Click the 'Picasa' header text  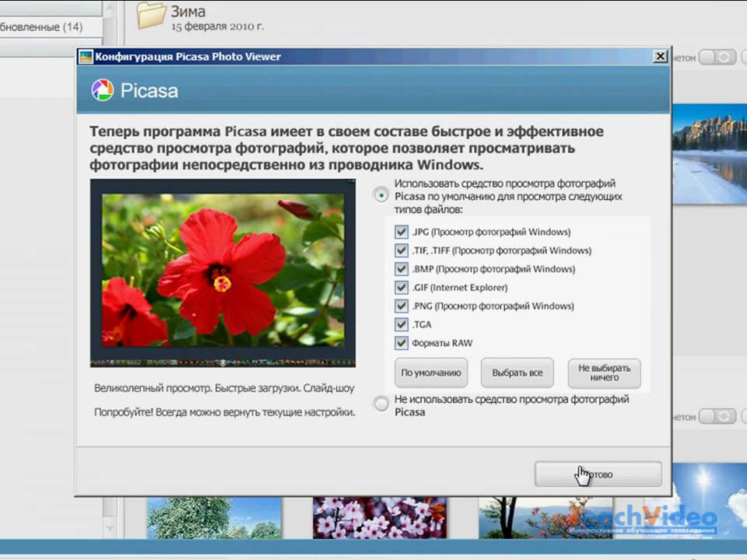click(149, 90)
